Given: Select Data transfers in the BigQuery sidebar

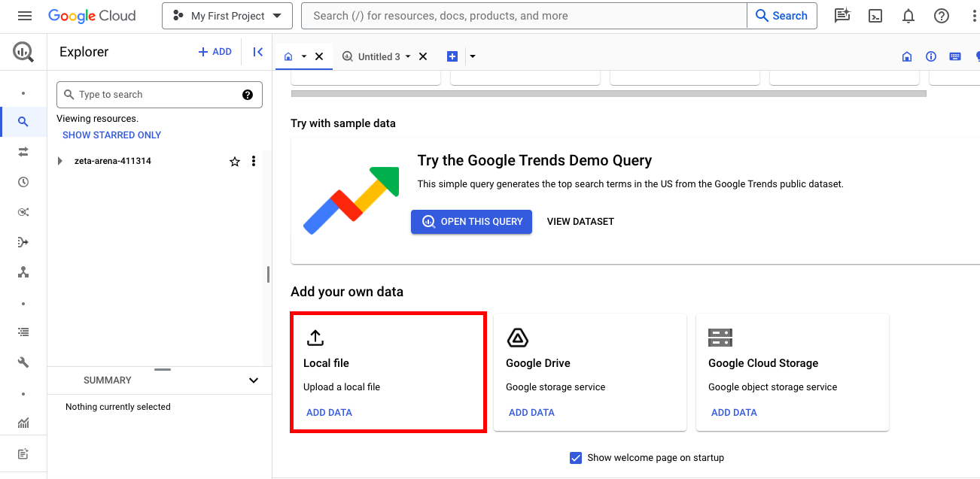Looking at the screenshot, I should tap(23, 151).
